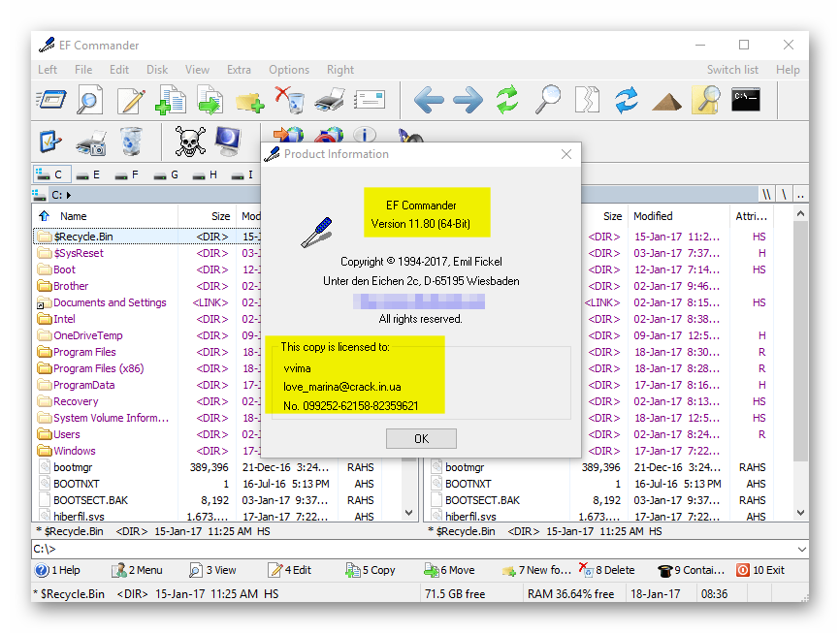840x633 pixels.
Task: Click the 1 Help function key button
Action: (x=57, y=570)
